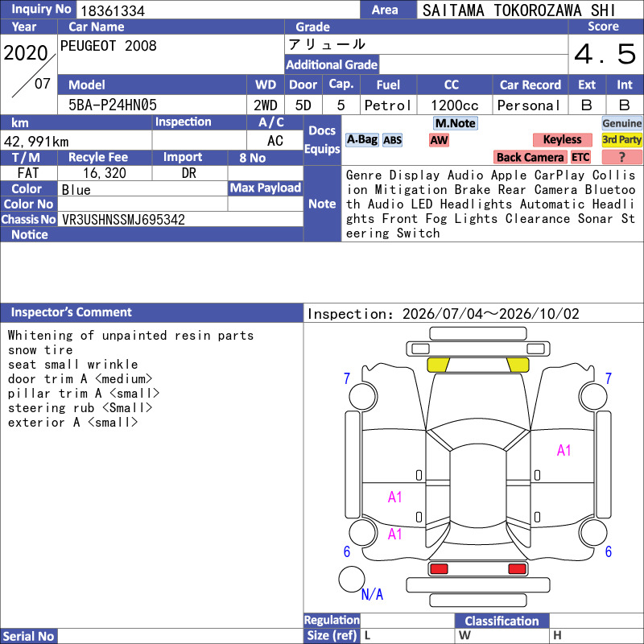Click the DR import value
This screenshot has height=644, width=644.
tap(189, 173)
